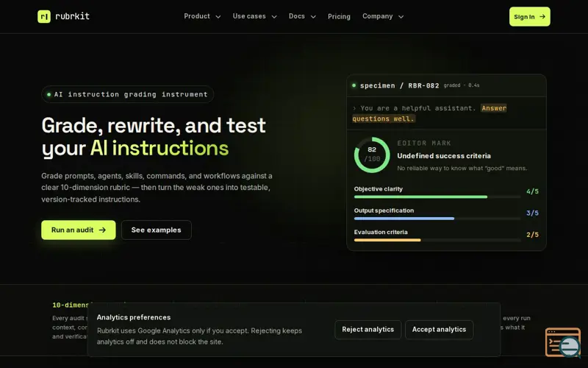Click the green status dot beside specimen
The height and width of the screenshot is (368, 588).
[x=354, y=85]
